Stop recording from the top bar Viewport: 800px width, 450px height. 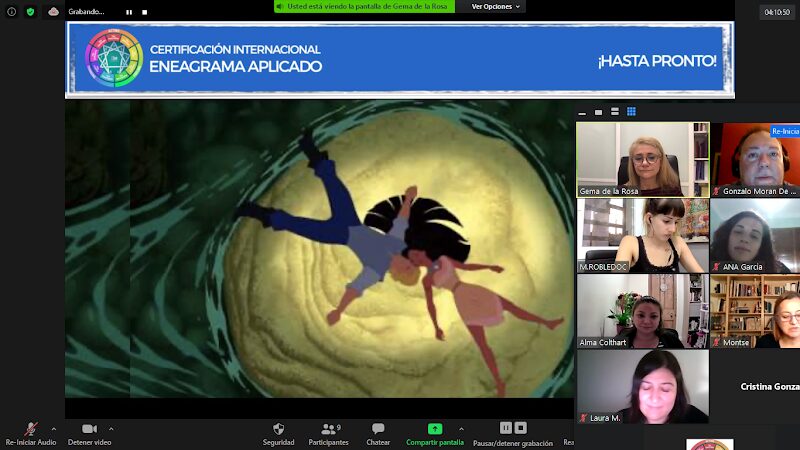click(x=144, y=12)
